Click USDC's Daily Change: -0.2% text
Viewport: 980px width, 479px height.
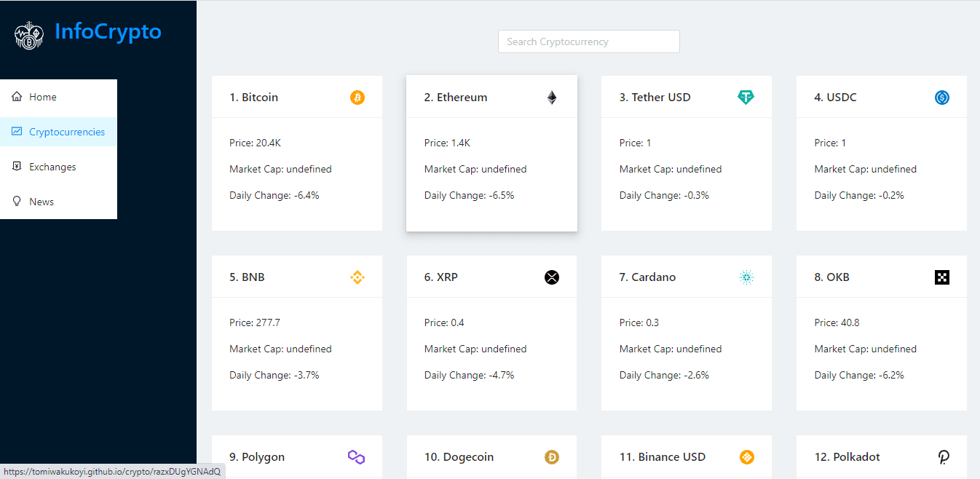[860, 195]
